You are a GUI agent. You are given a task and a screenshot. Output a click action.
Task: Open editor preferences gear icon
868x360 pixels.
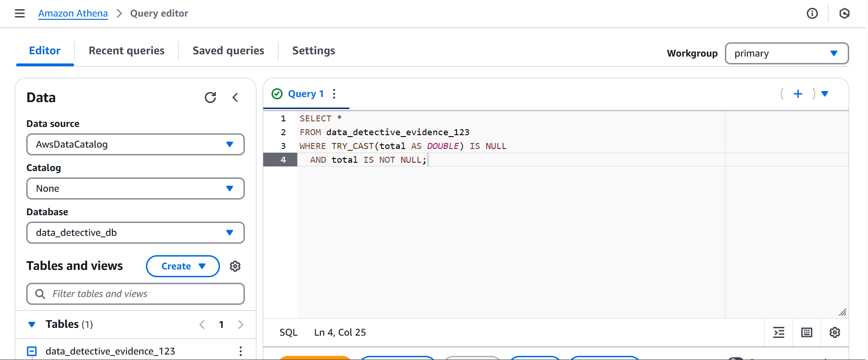(835, 332)
